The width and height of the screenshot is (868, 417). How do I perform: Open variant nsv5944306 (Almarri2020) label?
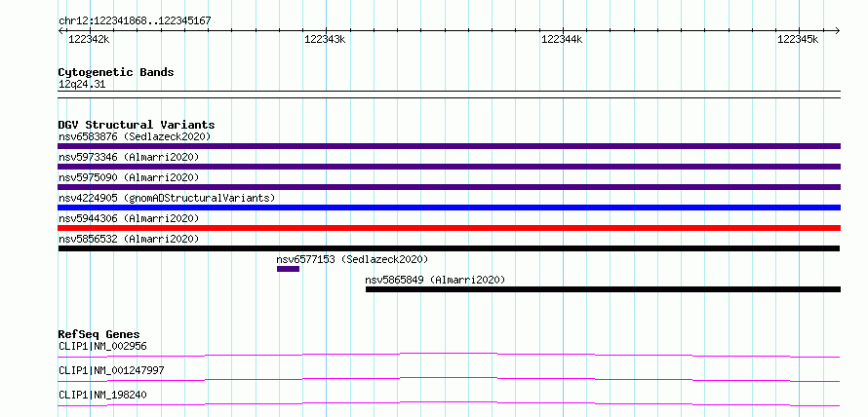click(129, 218)
